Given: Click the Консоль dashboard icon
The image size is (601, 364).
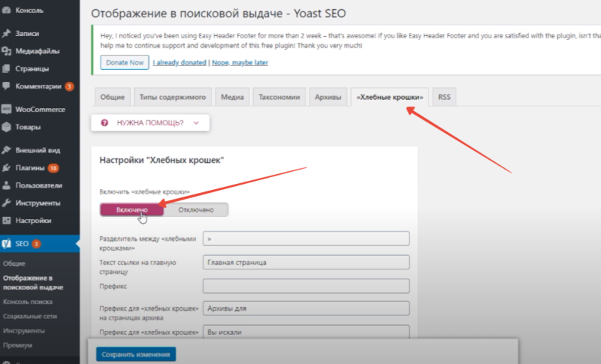Looking at the screenshot, I should tap(6, 11).
